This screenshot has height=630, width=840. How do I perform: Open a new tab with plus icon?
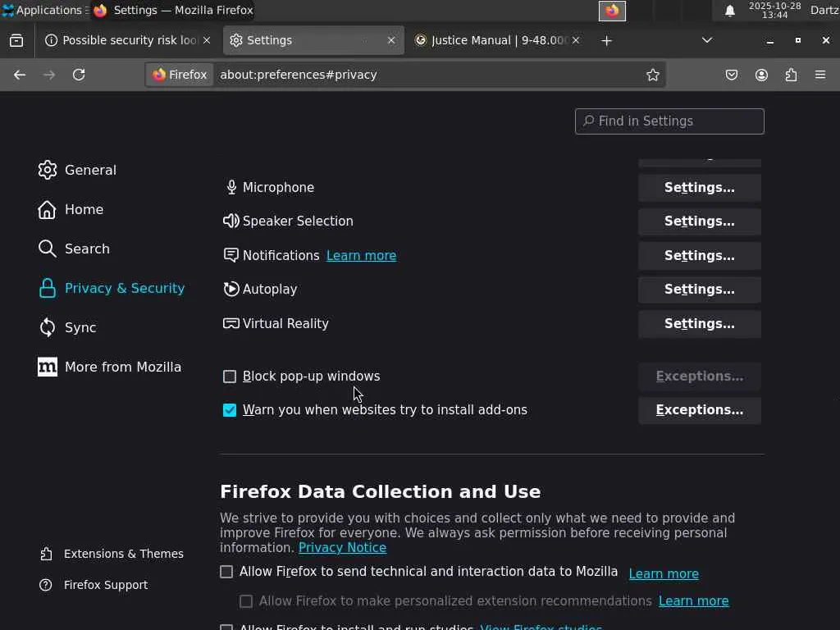coord(606,40)
